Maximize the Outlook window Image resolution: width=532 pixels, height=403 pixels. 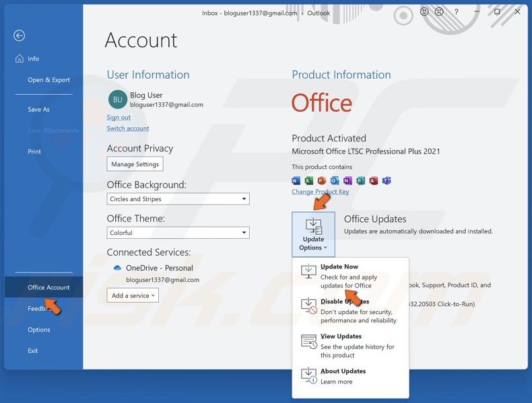click(x=497, y=11)
